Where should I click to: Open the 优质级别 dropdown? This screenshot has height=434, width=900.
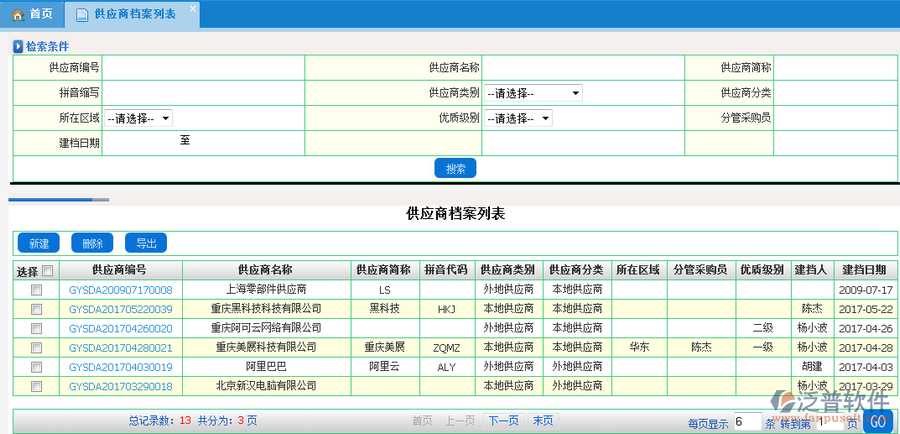[x=518, y=118]
